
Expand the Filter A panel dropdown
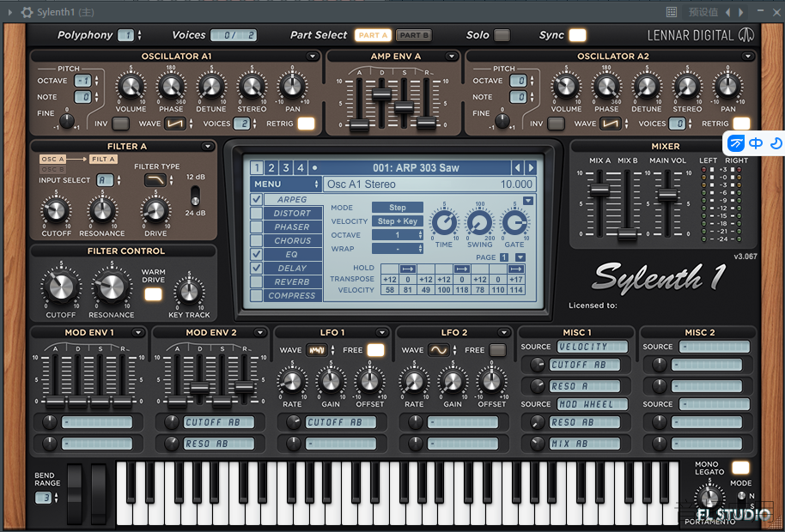(x=207, y=146)
